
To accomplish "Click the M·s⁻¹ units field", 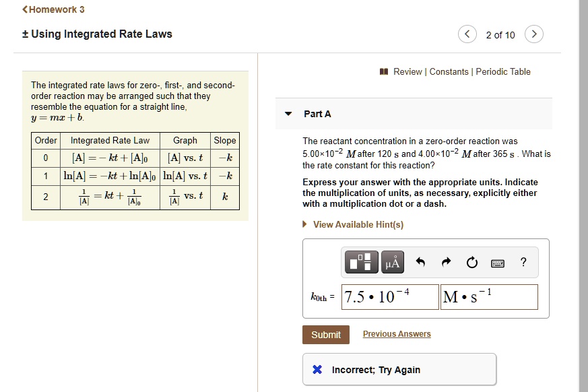I will [489, 296].
